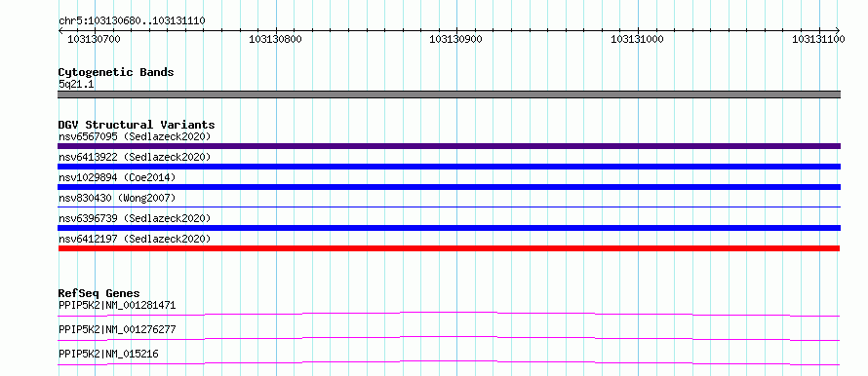Image resolution: width=868 pixels, height=376 pixels.
Task: Open the DGV Structural Variants track title
Action: pyautogui.click(x=137, y=125)
